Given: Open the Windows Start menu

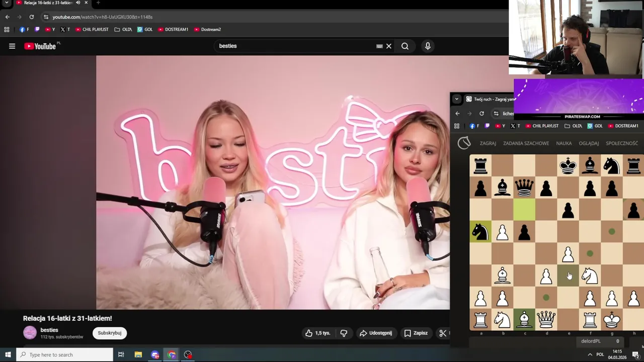Looking at the screenshot, I should tap(8, 355).
